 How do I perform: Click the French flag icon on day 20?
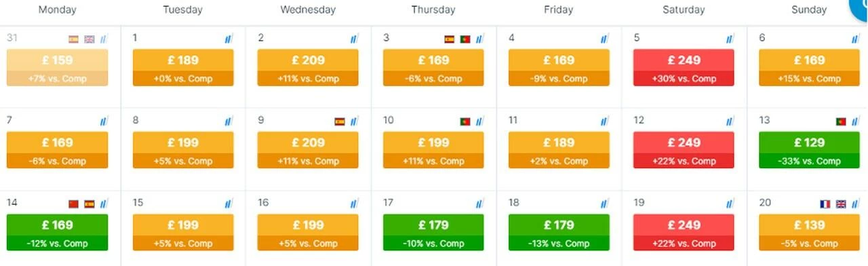[825, 204]
